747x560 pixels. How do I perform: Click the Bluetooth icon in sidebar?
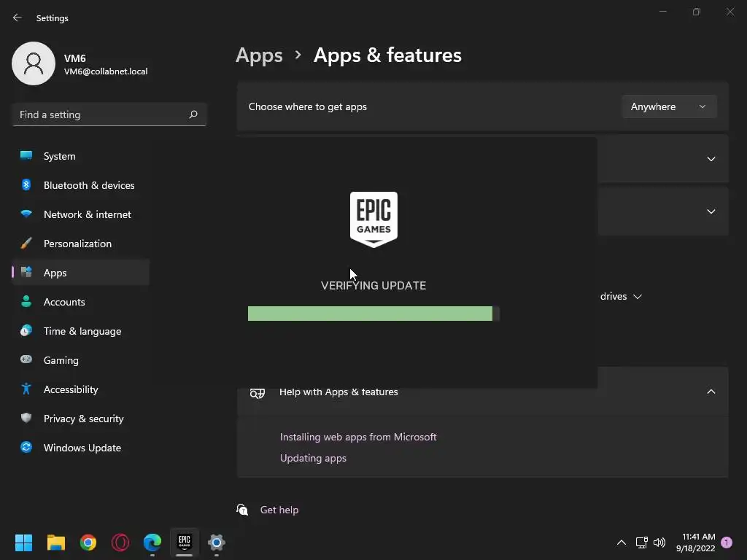(26, 184)
